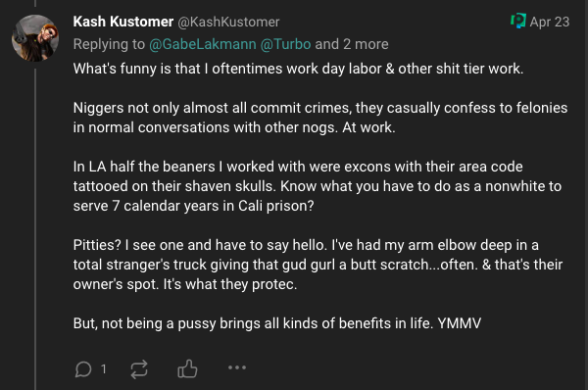Like the post with thumbs-up icon
This screenshot has height=390, width=588.
187,369
